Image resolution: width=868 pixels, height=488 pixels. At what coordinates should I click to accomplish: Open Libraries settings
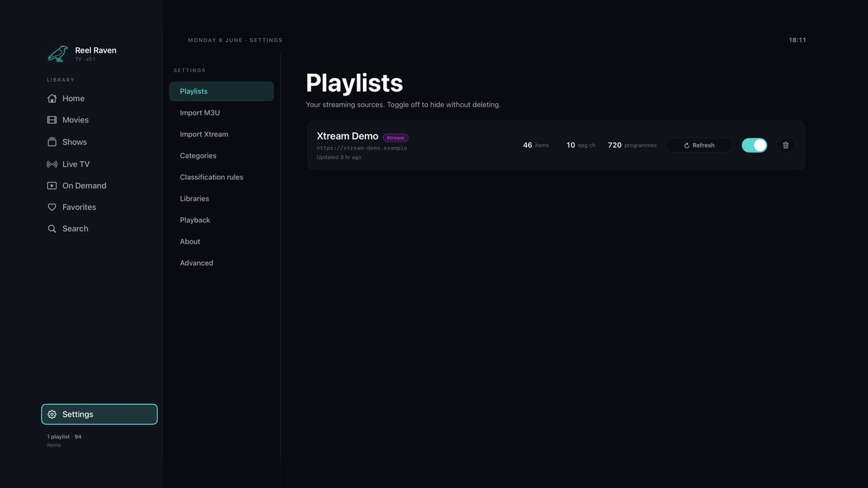pos(221,199)
